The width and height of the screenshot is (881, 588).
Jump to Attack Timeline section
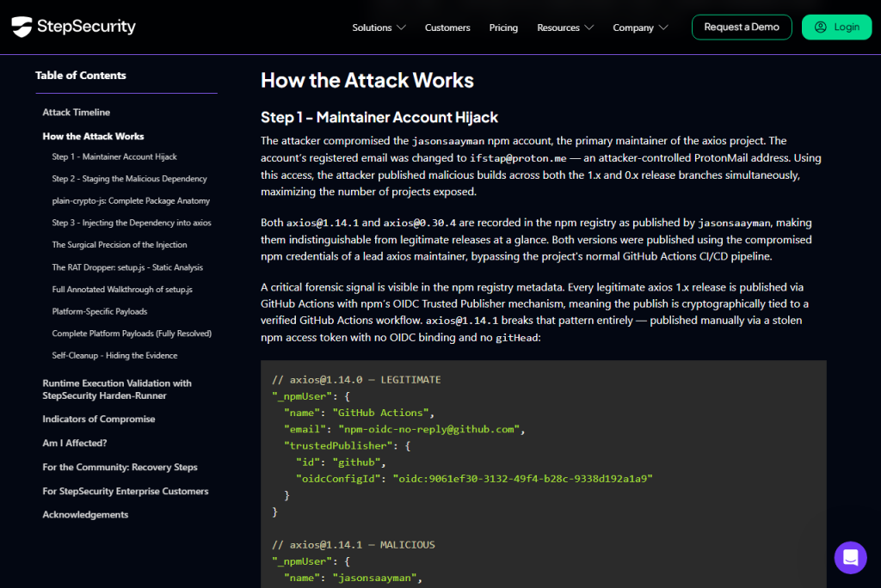[77, 113]
